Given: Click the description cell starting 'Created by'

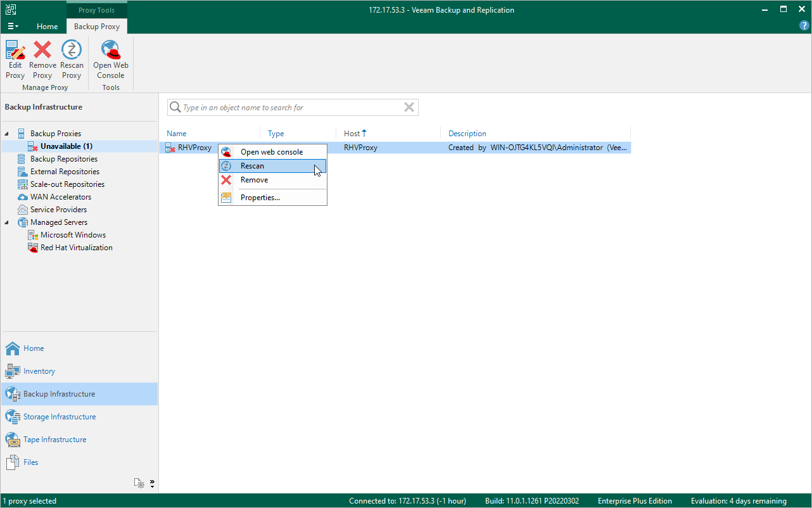Looking at the screenshot, I should [538, 148].
